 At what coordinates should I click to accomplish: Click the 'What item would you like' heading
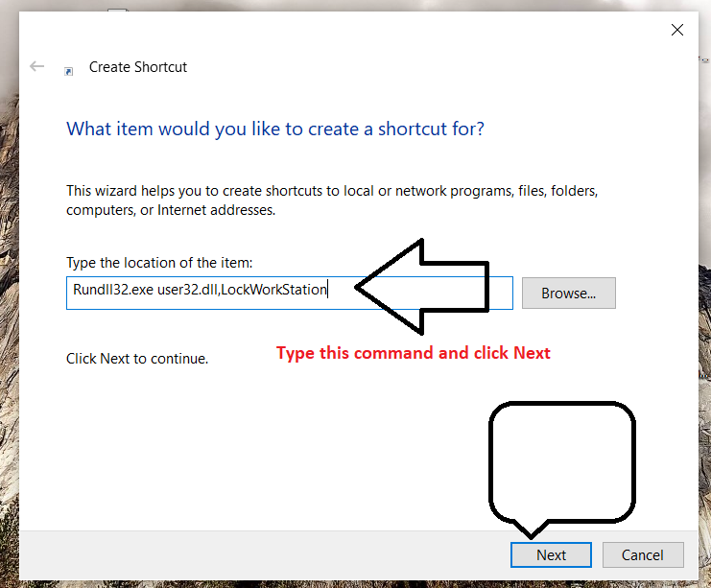pos(275,129)
